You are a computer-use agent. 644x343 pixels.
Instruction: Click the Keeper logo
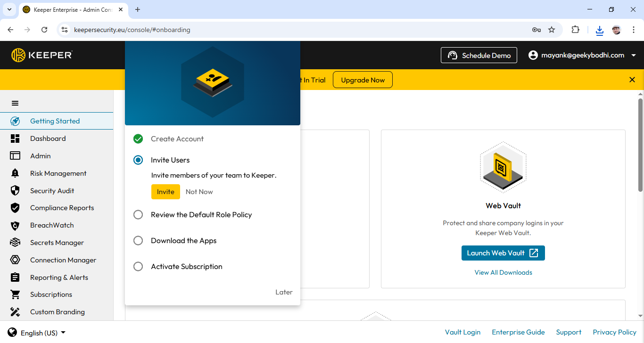(42, 55)
